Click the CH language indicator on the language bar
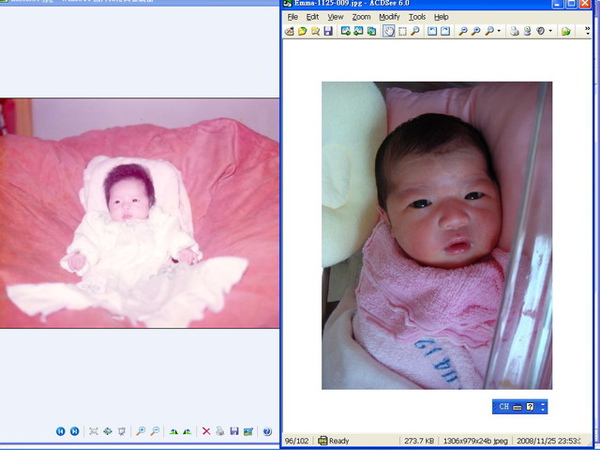 (504, 407)
